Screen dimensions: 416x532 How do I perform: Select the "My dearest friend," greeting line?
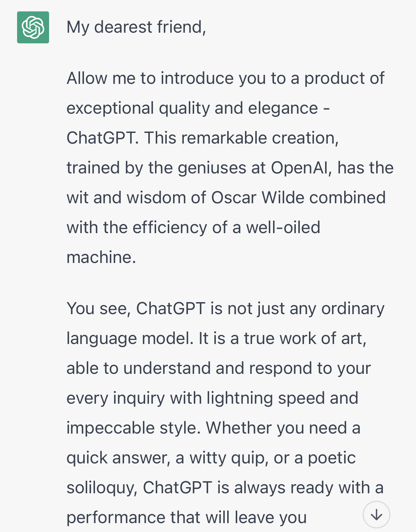click(136, 27)
